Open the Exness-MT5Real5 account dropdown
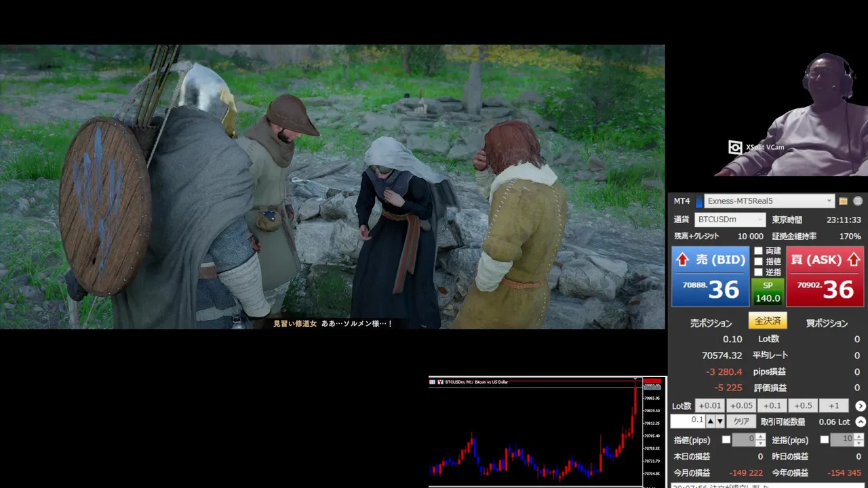Screen dimensions: 868x488 [769, 201]
